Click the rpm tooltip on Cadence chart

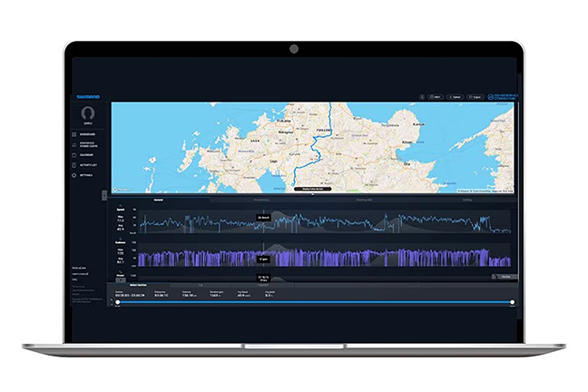[264, 260]
